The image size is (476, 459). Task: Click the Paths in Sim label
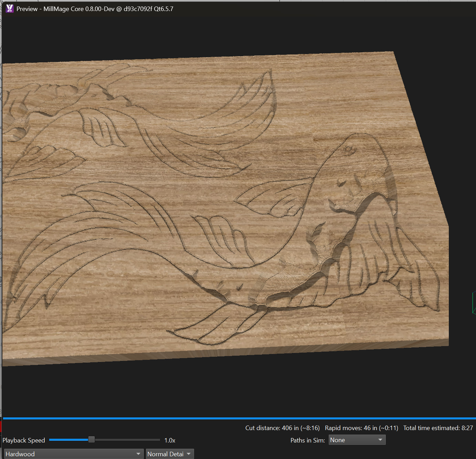pyautogui.click(x=307, y=440)
